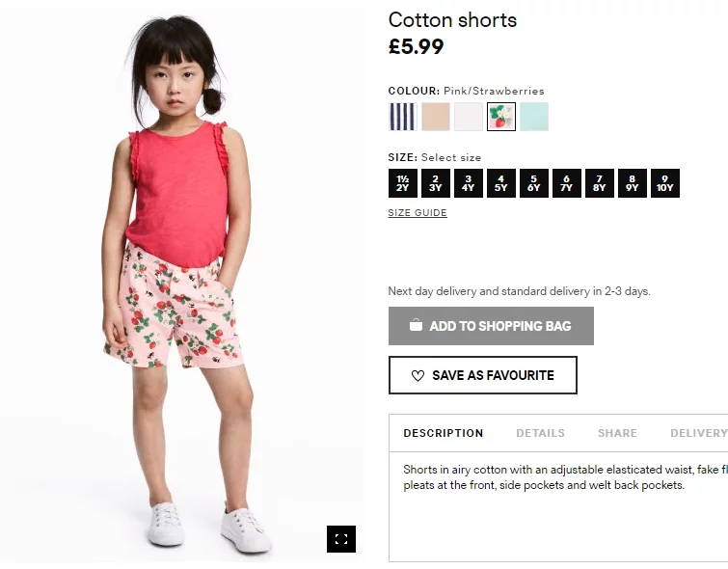728x569 pixels.
Task: Choose the light turquoise colour swatch
Action: tap(534, 117)
